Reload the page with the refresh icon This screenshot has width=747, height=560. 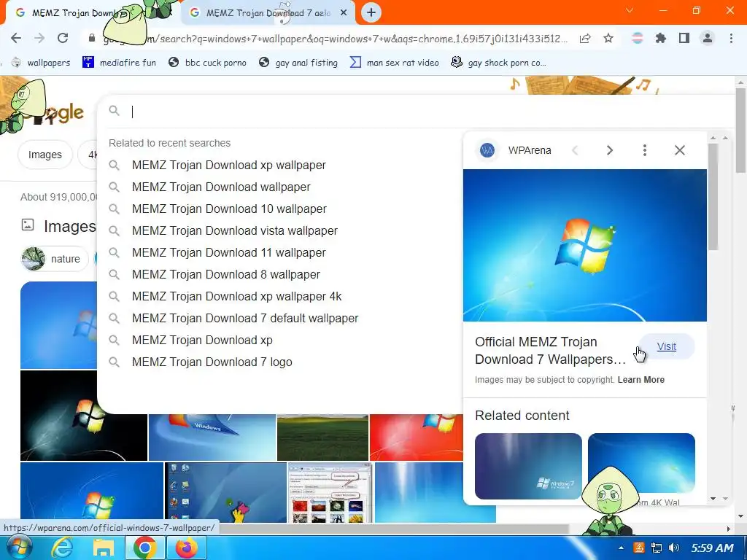63,38
